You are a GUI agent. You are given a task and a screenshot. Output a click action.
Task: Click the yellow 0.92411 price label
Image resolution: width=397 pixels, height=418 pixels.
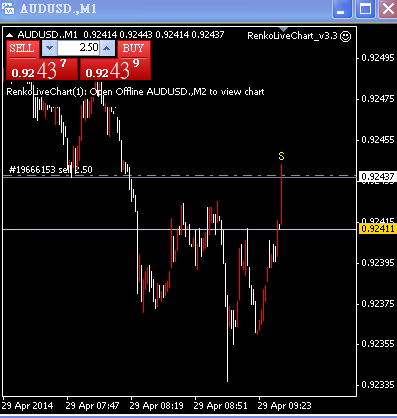coord(378,229)
